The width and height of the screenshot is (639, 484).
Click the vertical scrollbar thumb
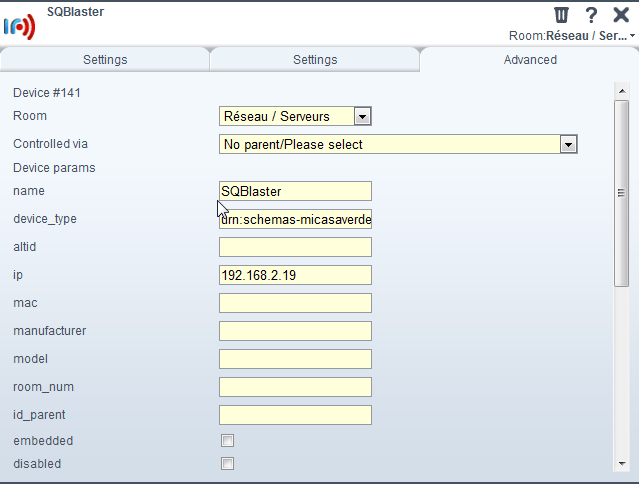(x=622, y=194)
